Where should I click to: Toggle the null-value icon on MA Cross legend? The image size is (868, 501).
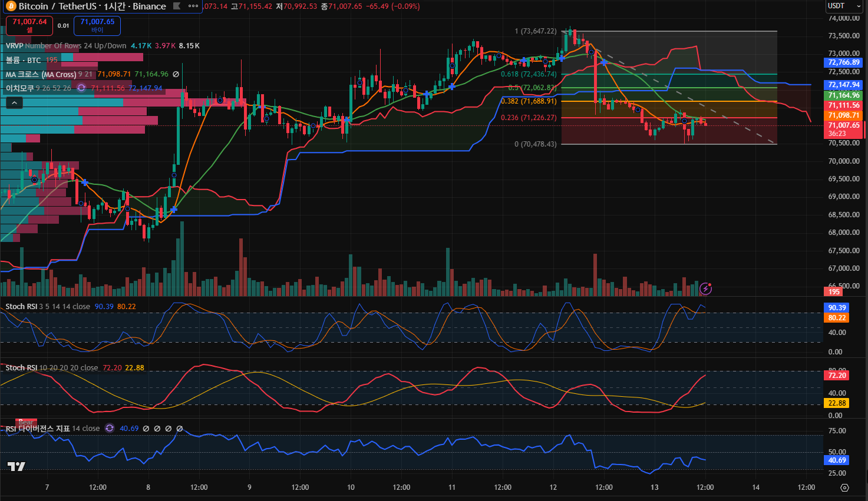click(x=176, y=74)
